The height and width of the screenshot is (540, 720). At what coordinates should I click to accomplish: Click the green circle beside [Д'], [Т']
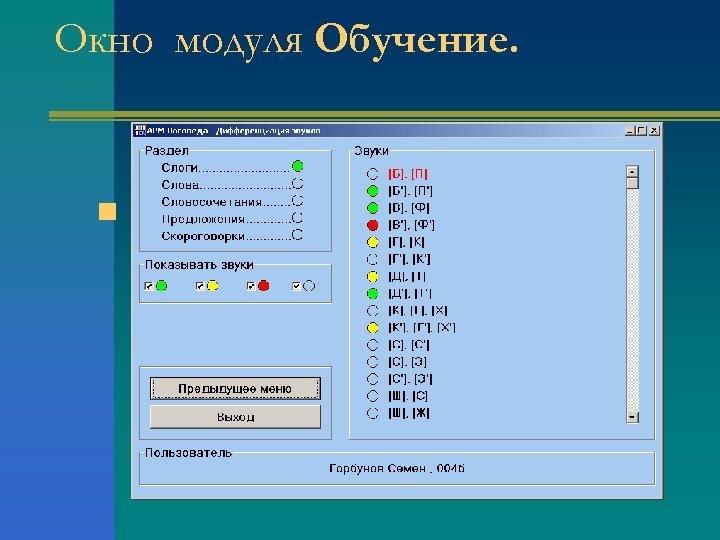[x=372, y=293]
